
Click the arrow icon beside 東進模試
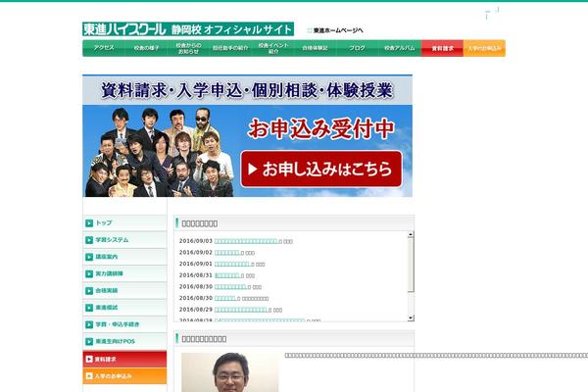tap(89, 308)
